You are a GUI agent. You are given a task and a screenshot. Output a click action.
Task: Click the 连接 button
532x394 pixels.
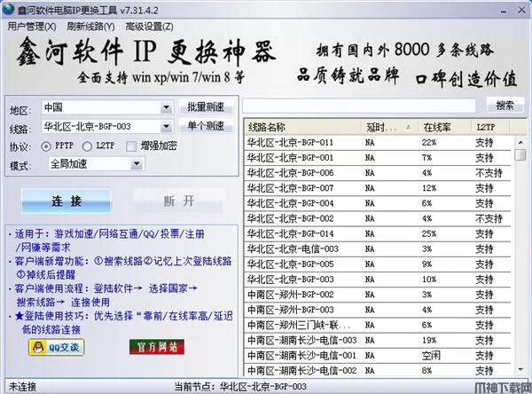(x=66, y=201)
